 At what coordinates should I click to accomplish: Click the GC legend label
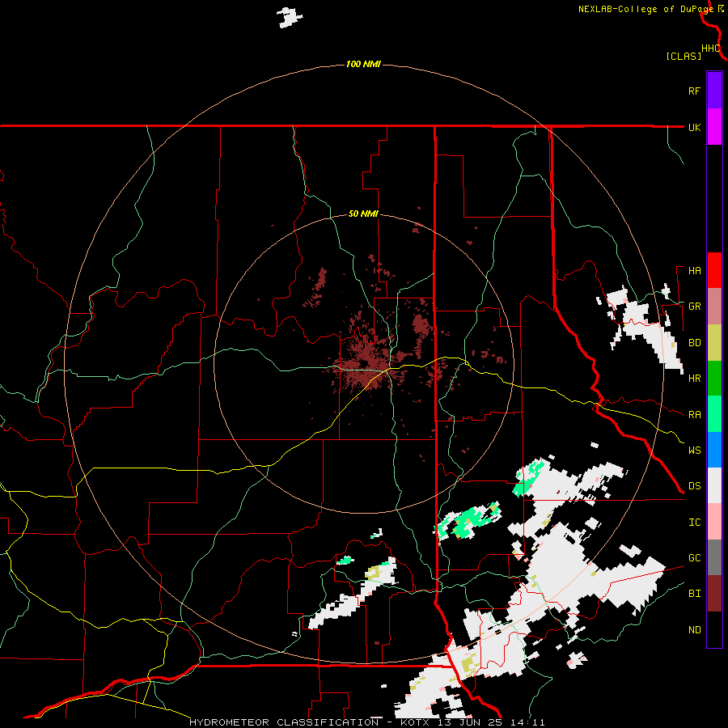[x=694, y=558]
